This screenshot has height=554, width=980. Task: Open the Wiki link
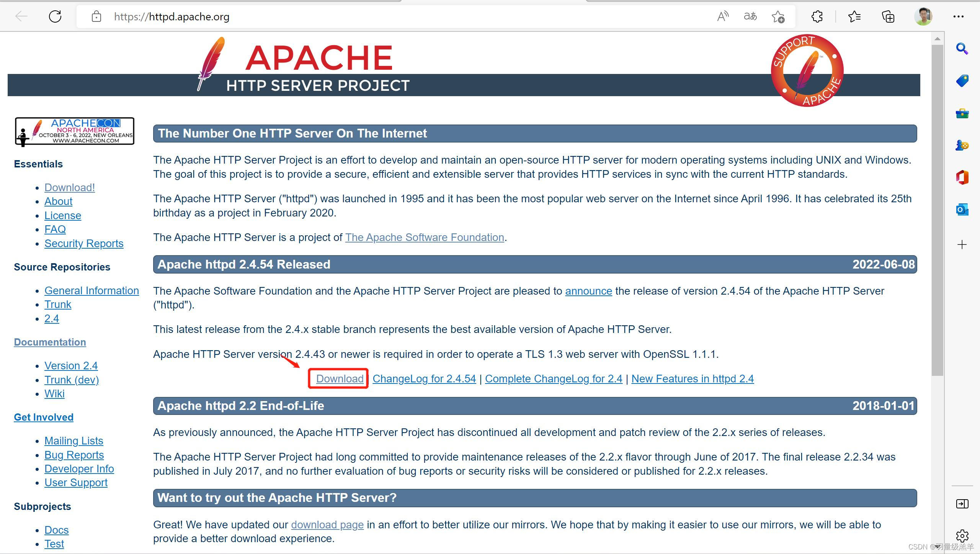(54, 393)
